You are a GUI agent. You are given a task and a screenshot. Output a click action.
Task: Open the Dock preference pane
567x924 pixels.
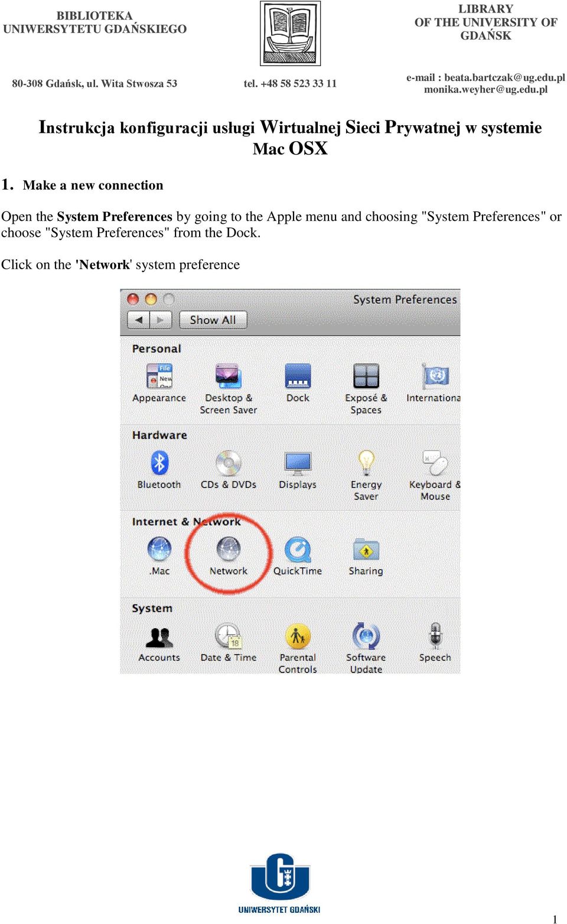(298, 383)
